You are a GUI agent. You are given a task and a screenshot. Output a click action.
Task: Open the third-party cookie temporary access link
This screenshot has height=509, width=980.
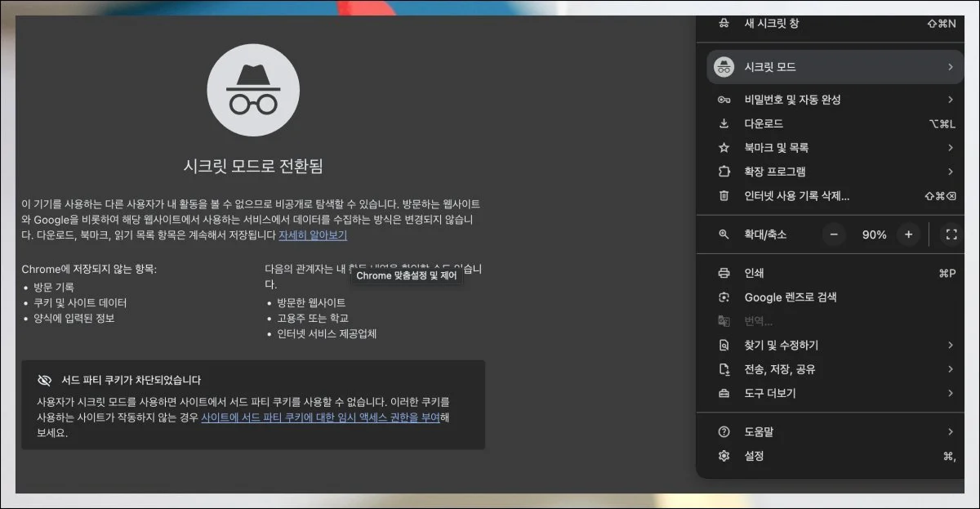coord(320,417)
